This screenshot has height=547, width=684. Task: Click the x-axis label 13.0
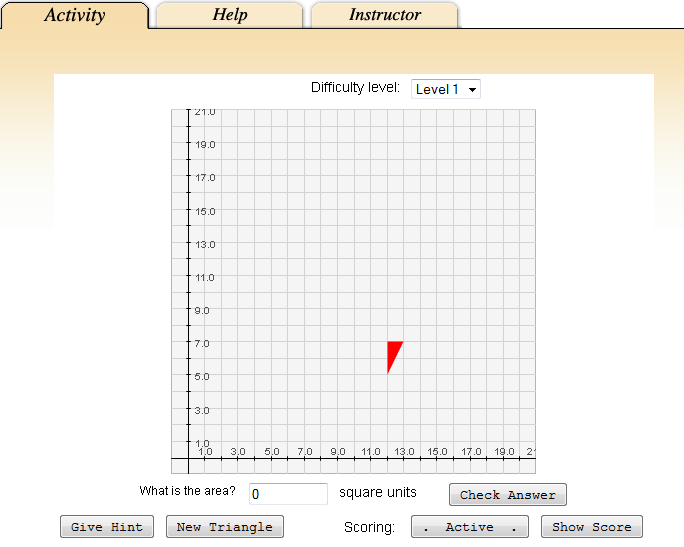coord(404,451)
